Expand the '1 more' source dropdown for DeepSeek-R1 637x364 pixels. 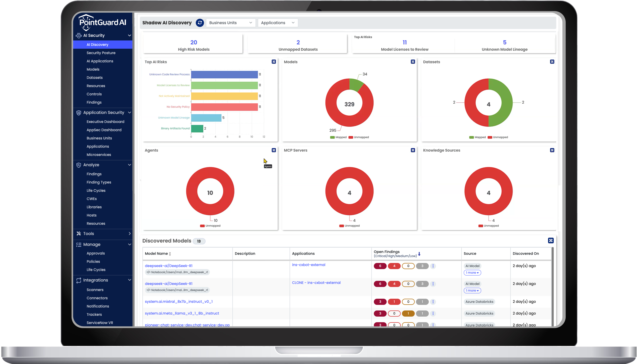pos(472,273)
